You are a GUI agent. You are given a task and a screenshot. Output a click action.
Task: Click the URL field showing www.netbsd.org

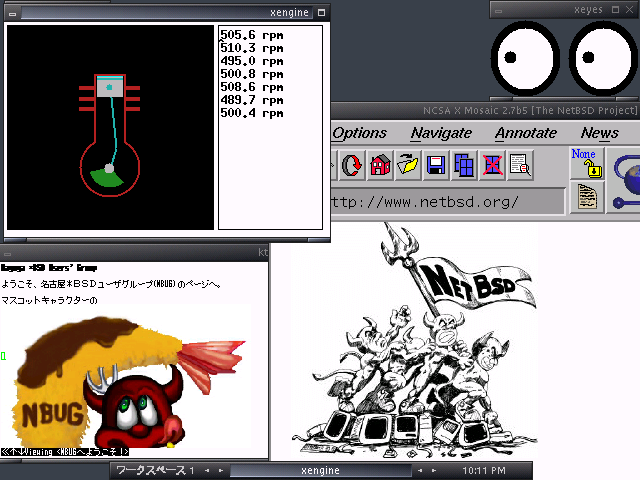(x=448, y=202)
